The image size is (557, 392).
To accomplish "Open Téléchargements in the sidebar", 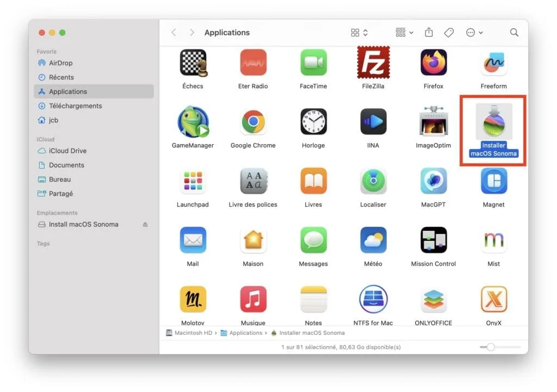I will click(94, 106).
